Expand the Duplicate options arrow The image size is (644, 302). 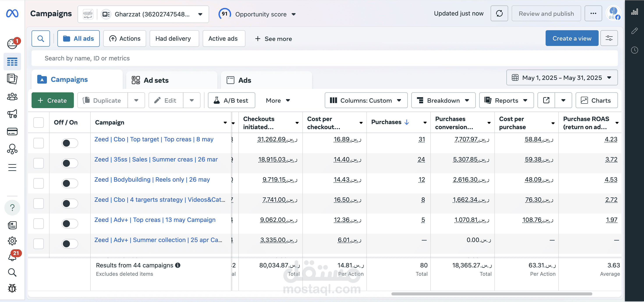(x=136, y=100)
